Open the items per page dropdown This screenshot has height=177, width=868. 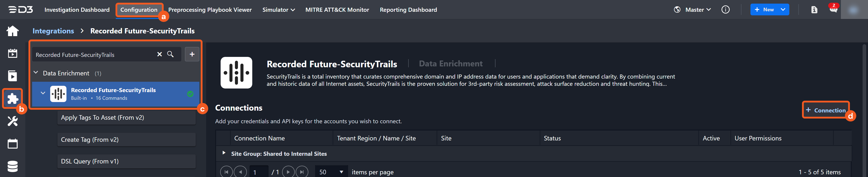[331, 172]
